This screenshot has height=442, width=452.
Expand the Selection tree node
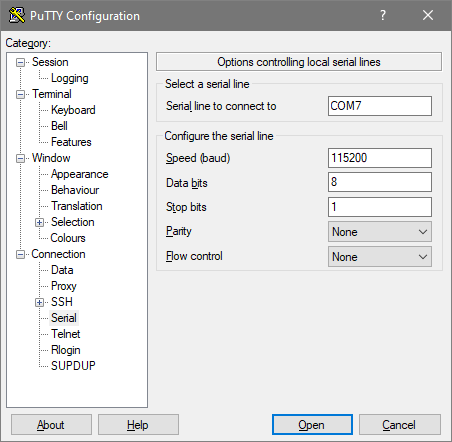(40, 222)
